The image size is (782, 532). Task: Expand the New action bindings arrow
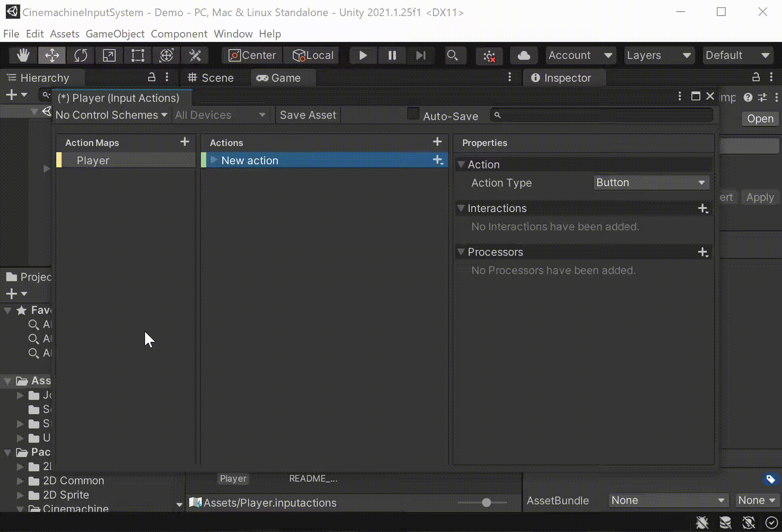tap(214, 160)
